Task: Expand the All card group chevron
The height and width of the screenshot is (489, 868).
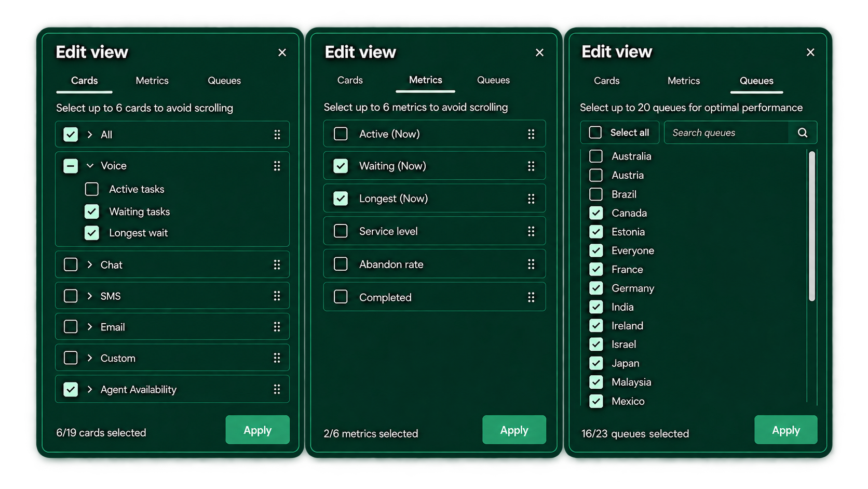Action: click(x=90, y=135)
